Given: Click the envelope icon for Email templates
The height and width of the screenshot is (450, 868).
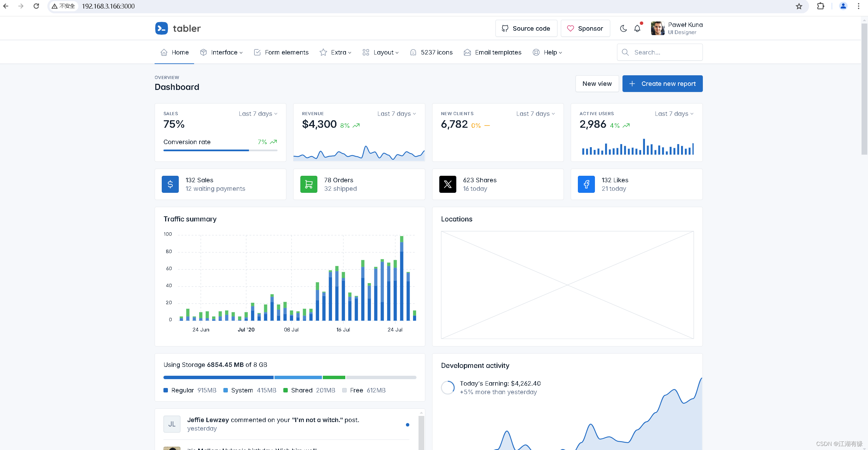Looking at the screenshot, I should click(467, 52).
